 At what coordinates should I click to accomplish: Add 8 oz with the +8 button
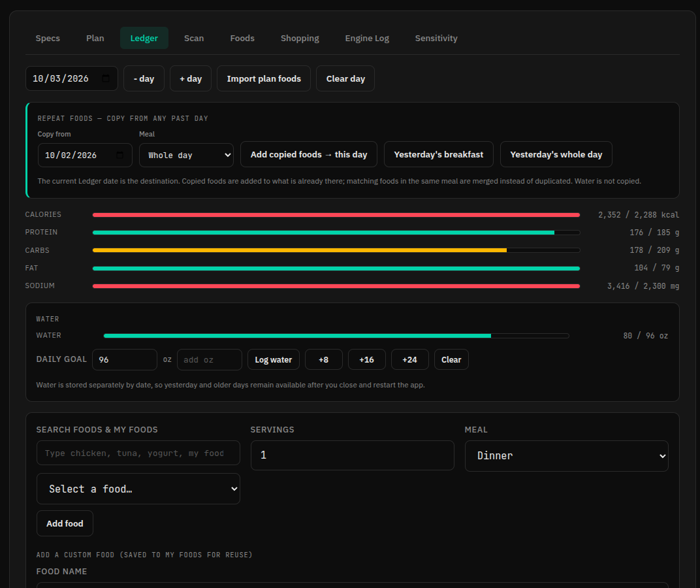pyautogui.click(x=324, y=360)
